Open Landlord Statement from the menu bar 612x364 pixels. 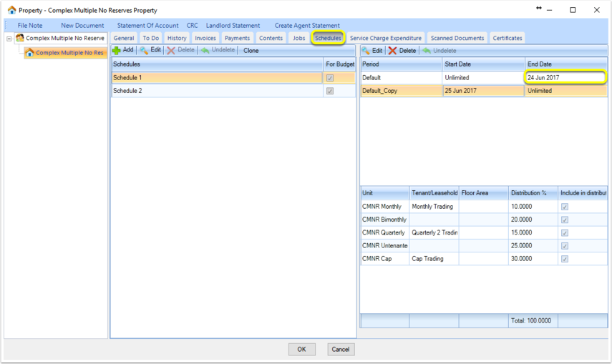tap(233, 25)
